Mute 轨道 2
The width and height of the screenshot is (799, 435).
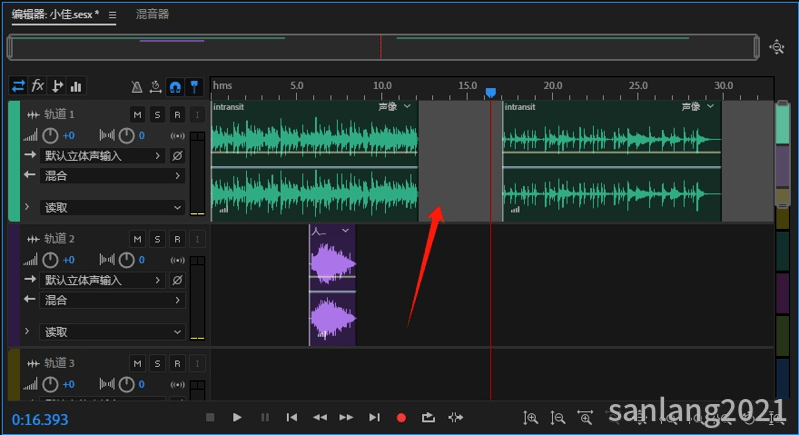(x=137, y=239)
